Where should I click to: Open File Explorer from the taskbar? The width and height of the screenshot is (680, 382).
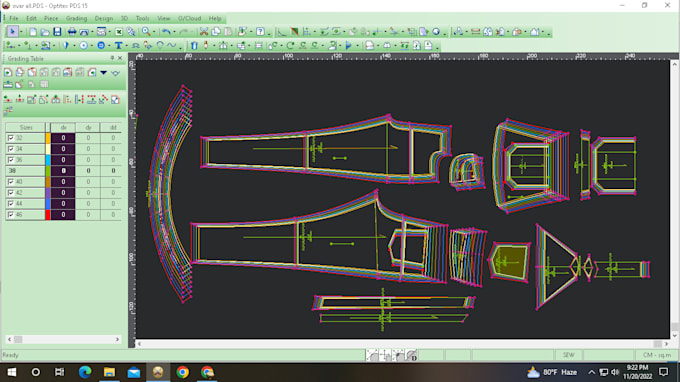pyautogui.click(x=109, y=372)
